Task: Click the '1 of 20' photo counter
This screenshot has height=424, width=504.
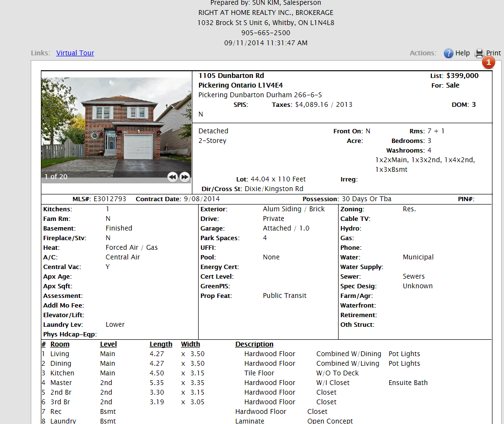Action: coord(56,177)
